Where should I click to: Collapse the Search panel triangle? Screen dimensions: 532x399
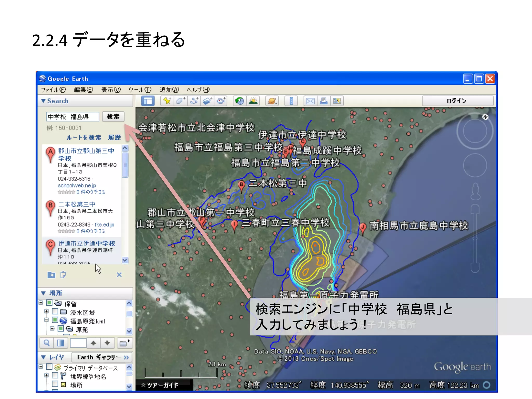[43, 101]
